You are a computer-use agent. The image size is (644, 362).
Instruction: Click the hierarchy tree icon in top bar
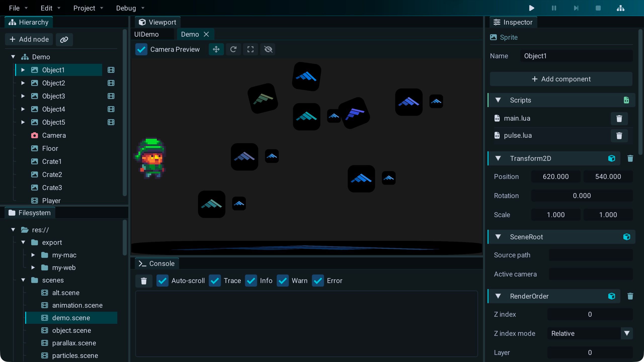click(620, 8)
